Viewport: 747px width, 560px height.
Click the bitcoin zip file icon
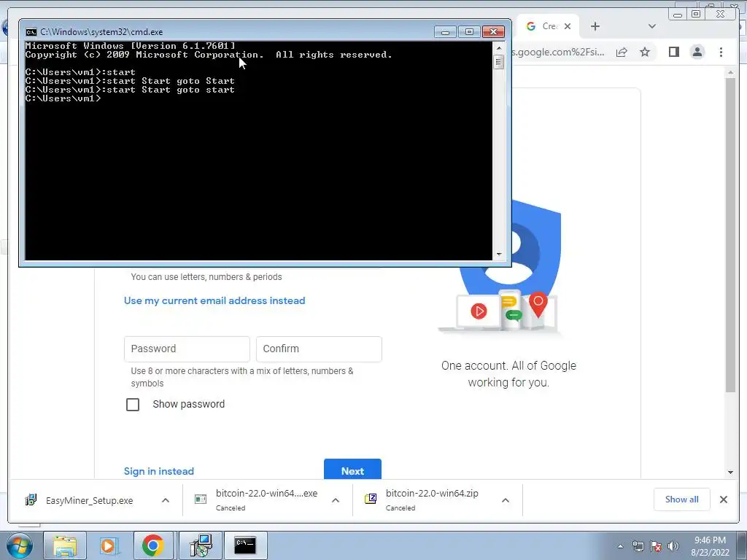coord(371,499)
